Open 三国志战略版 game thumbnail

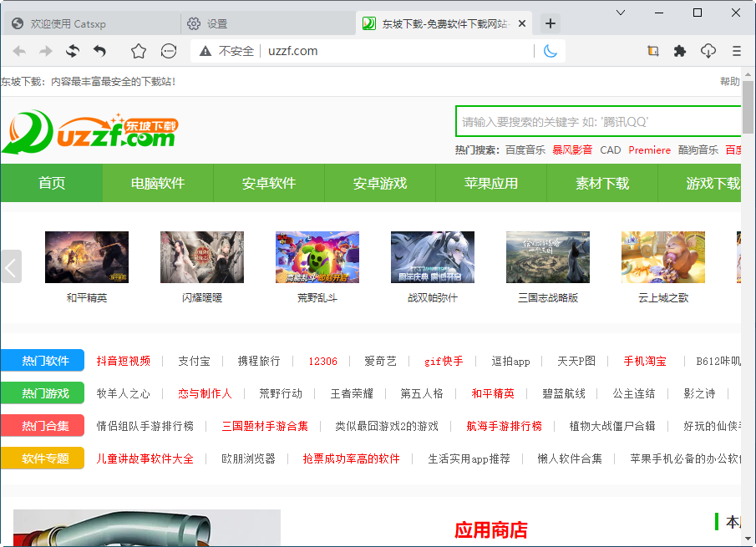click(548, 257)
